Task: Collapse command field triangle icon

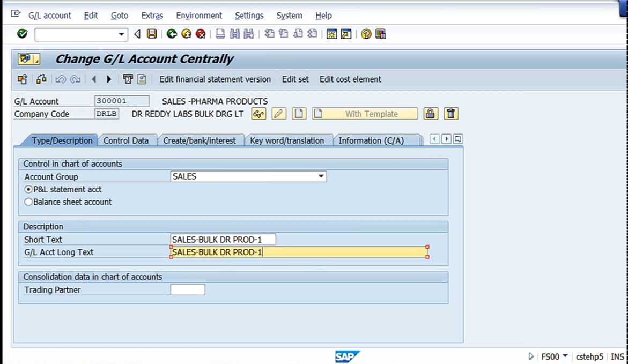Action: coord(137,34)
